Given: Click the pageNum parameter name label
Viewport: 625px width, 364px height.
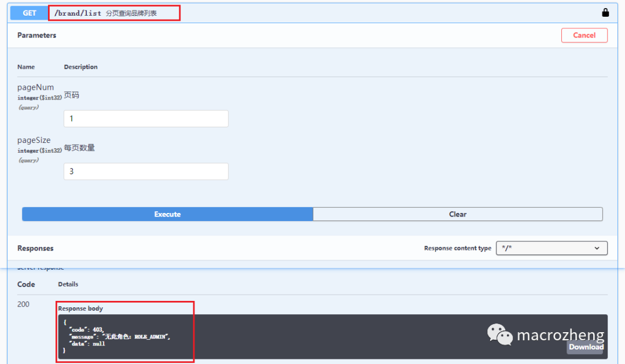Looking at the screenshot, I should pyautogui.click(x=35, y=87).
